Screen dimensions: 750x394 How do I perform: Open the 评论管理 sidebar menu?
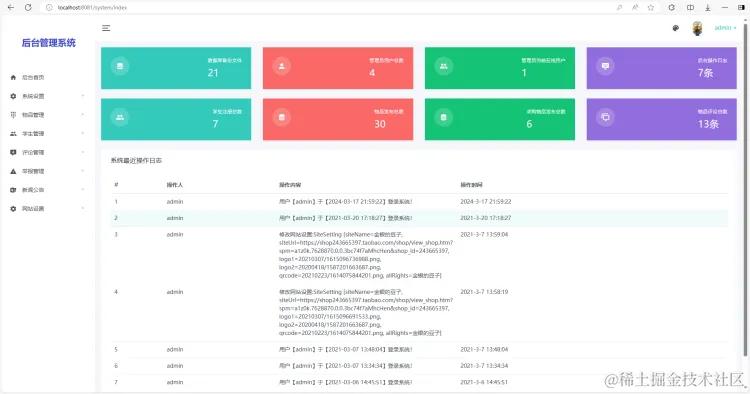[33, 153]
